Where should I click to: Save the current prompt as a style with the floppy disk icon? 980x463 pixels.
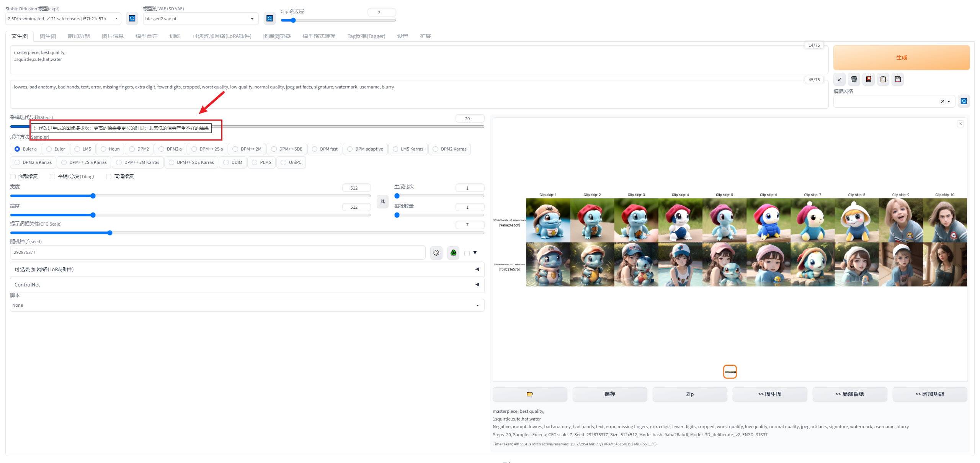point(898,79)
